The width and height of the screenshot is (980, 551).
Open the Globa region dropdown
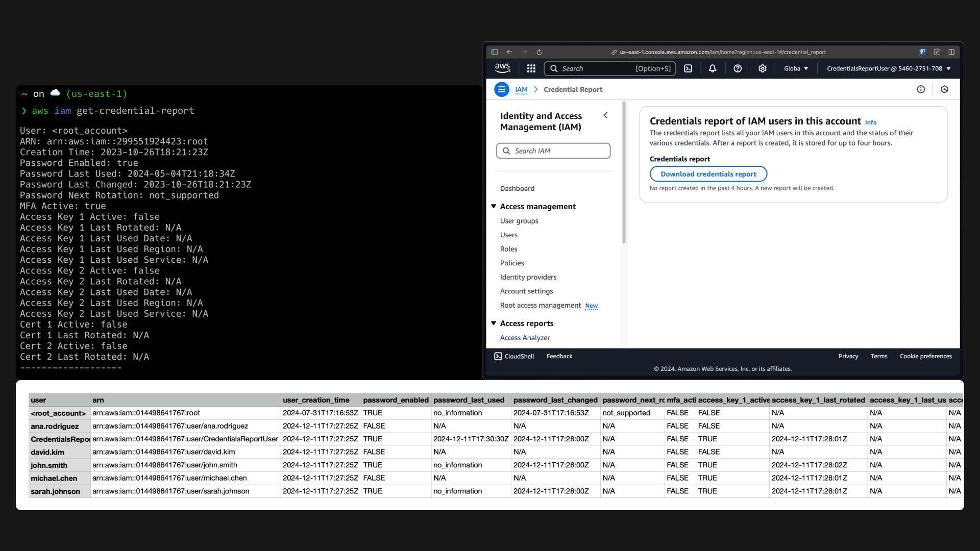pyautogui.click(x=796, y=68)
